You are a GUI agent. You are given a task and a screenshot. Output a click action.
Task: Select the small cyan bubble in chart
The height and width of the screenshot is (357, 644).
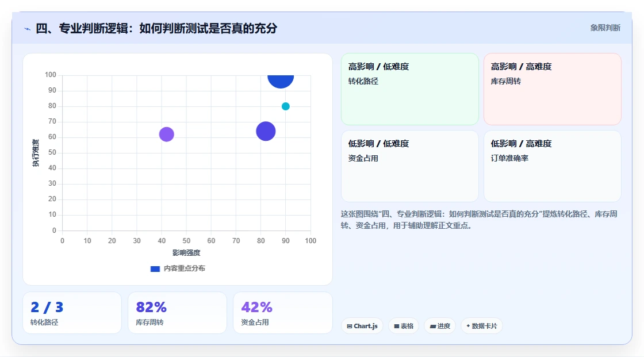tap(285, 106)
